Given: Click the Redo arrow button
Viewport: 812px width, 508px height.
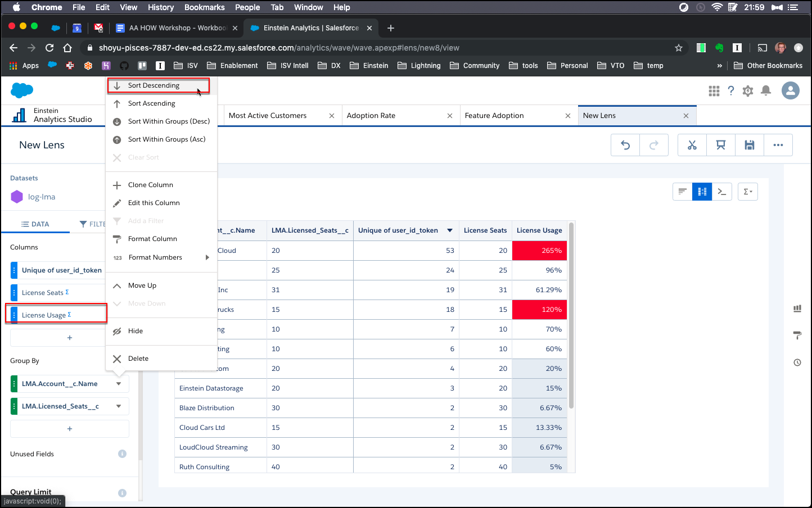Looking at the screenshot, I should [653, 145].
